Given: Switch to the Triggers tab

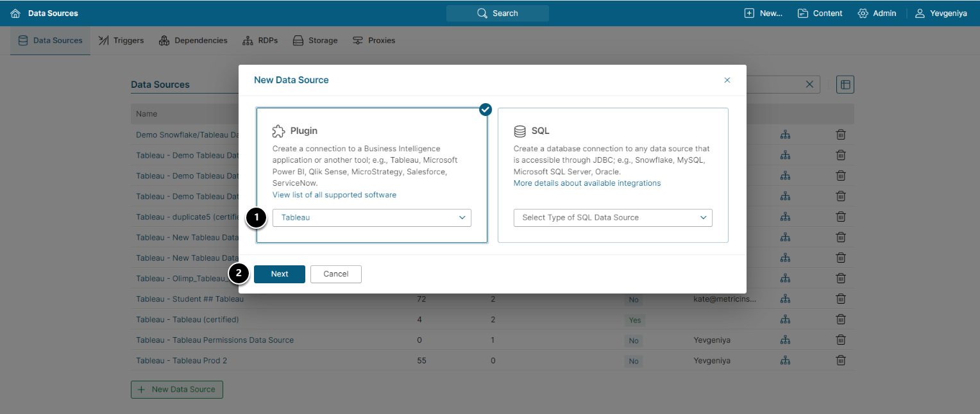Looking at the screenshot, I should pyautogui.click(x=121, y=40).
